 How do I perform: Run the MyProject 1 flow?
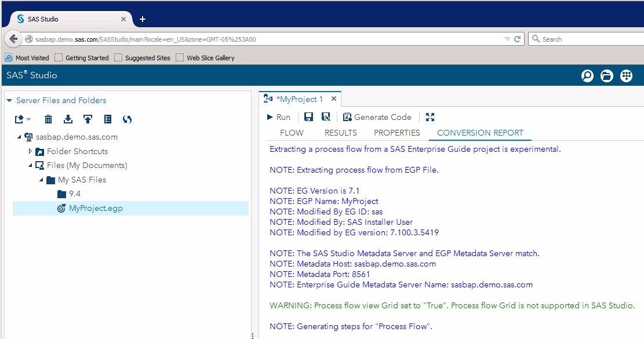[x=279, y=116]
